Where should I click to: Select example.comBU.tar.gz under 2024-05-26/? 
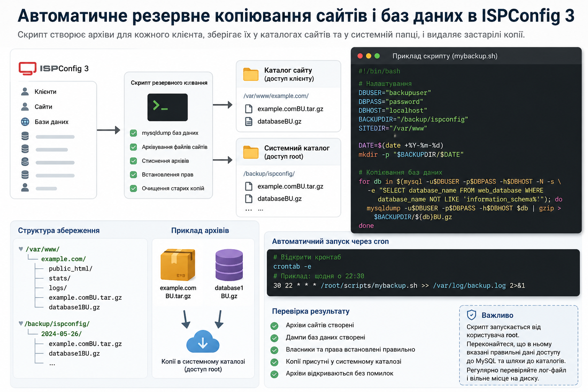pos(85,344)
